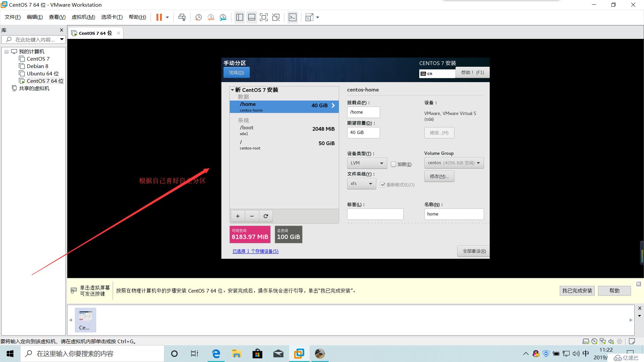Close the yellow install hint bar
This screenshot has width=644, height=362.
(x=639, y=284)
